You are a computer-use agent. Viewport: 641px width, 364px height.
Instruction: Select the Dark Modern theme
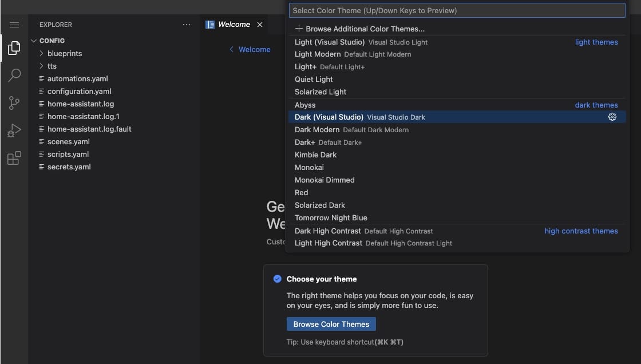(x=457, y=130)
